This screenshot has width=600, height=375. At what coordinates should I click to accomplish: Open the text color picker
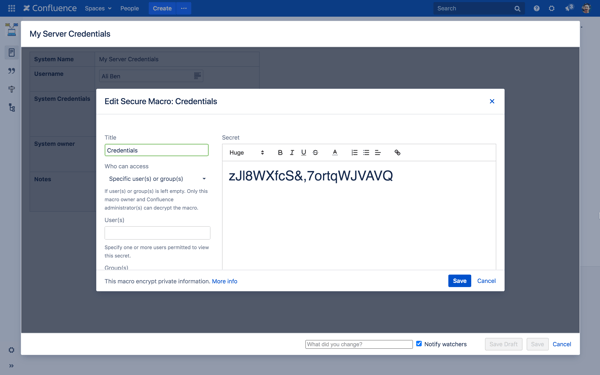pyautogui.click(x=335, y=152)
